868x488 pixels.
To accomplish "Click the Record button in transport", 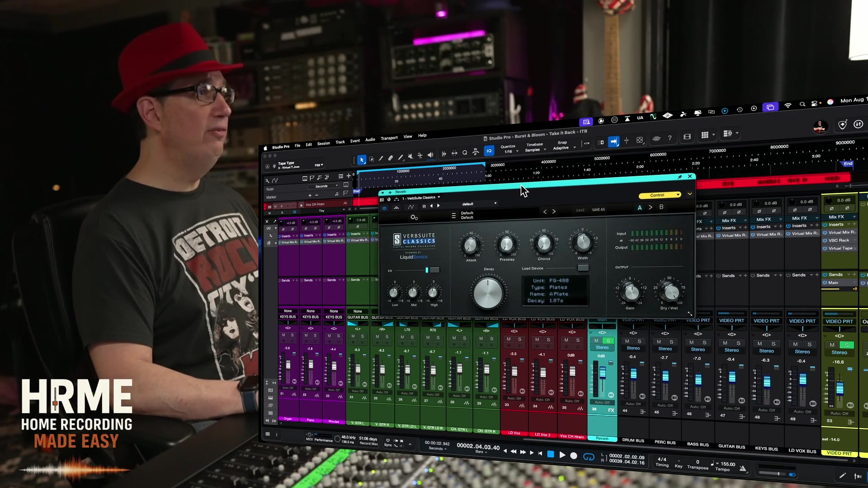I will point(574,456).
